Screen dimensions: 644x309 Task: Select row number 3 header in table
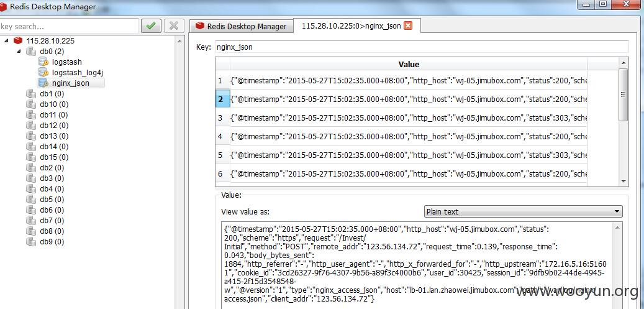click(222, 118)
